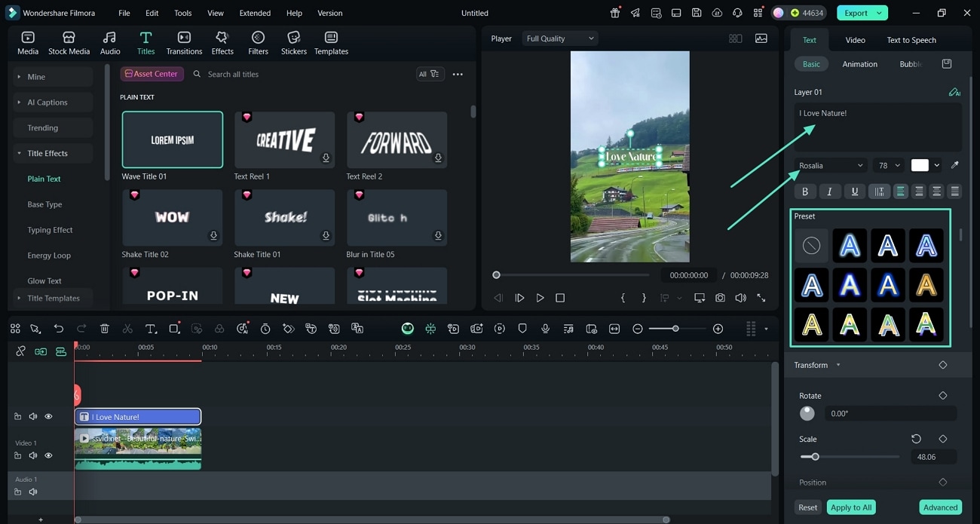Viewport: 980px width, 524px height.
Task: Select the voiceover microphone icon on the toolbar
Action: [544, 328]
